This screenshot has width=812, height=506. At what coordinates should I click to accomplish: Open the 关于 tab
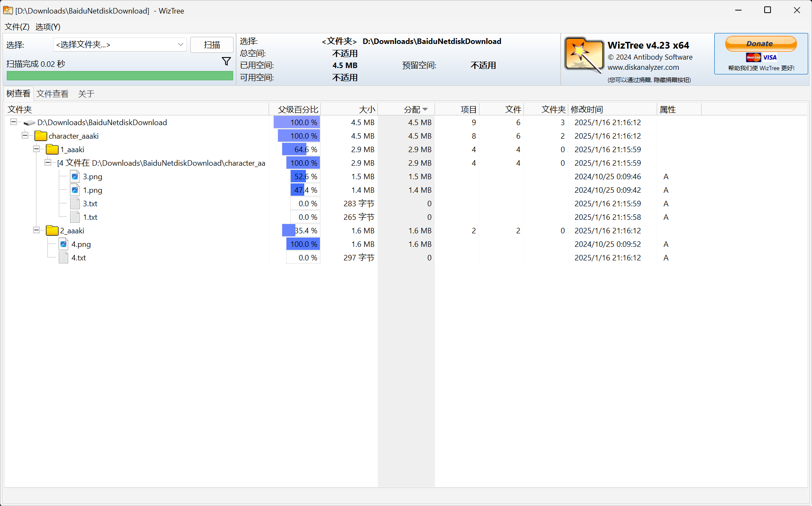(86, 94)
